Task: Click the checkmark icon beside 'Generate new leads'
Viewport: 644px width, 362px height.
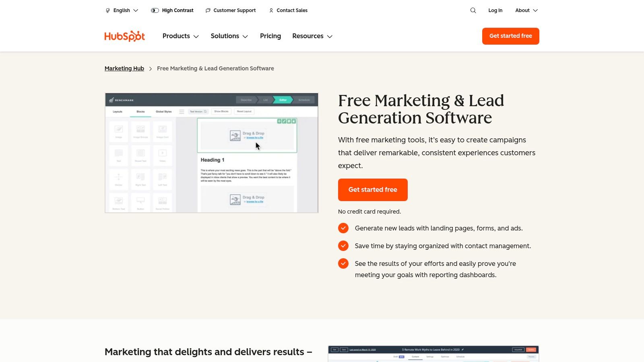Action: (343, 228)
